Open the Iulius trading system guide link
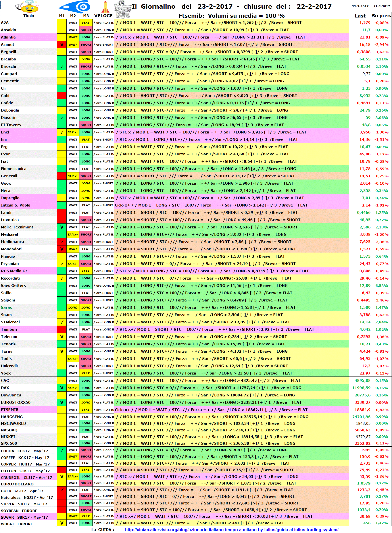Viewport: 392px width, 533px height. tap(232, 530)
